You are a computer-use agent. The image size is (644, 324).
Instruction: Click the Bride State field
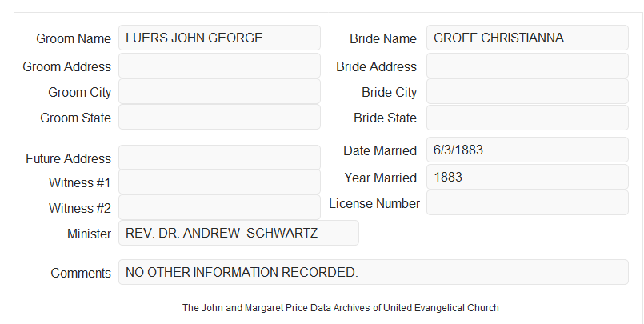527,118
